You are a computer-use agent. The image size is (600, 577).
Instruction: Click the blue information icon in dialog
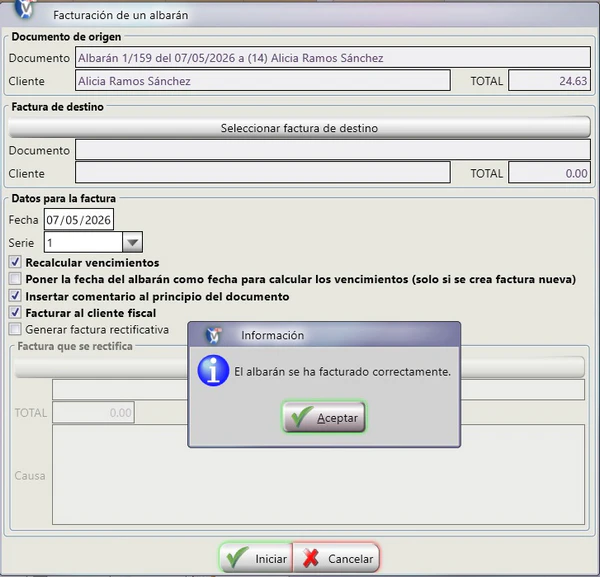point(213,371)
